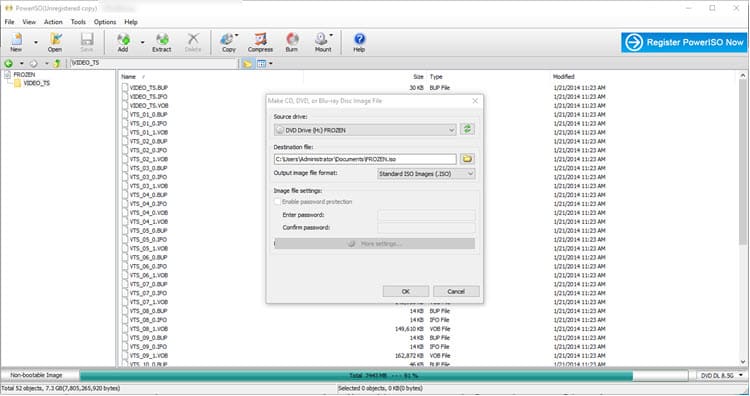The image size is (750, 396).
Task: Click Register PowerISO Now banner
Action: 684,43
